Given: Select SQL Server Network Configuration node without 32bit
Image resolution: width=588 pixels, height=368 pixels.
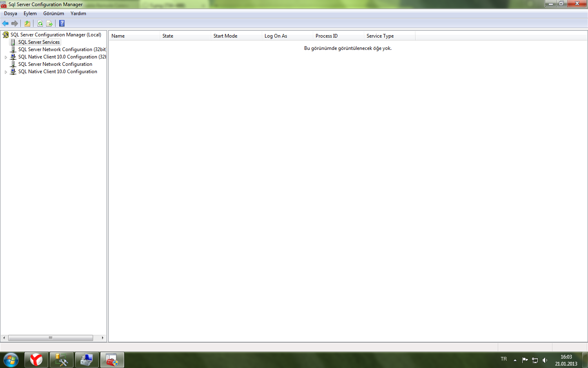Looking at the screenshot, I should click(x=55, y=64).
